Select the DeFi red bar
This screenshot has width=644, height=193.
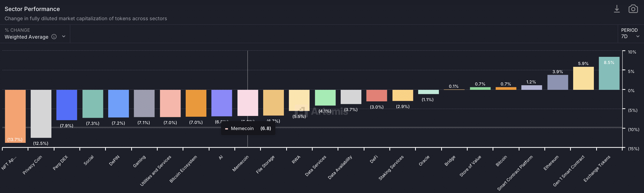376,95
